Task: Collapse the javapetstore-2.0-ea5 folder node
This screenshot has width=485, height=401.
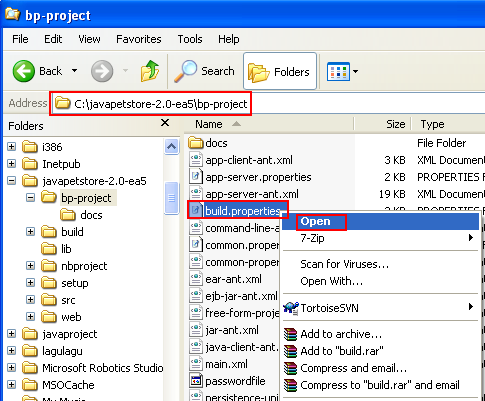Action: pos(11,181)
